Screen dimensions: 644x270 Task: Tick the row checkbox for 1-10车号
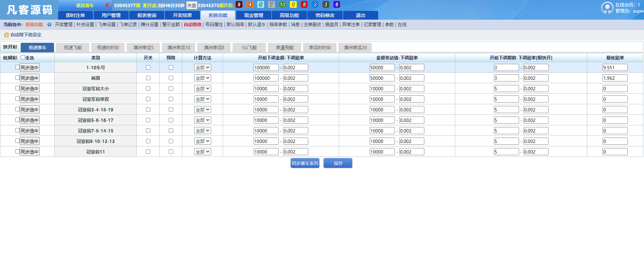click(17, 67)
